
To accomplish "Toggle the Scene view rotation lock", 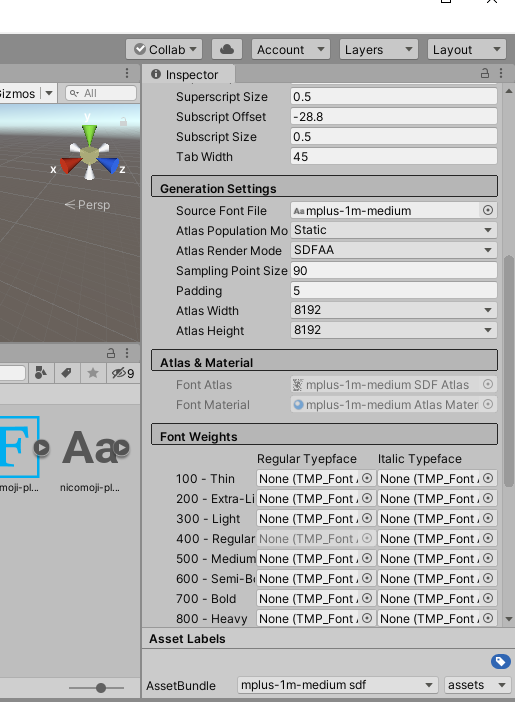I will pyautogui.click(x=123, y=121).
